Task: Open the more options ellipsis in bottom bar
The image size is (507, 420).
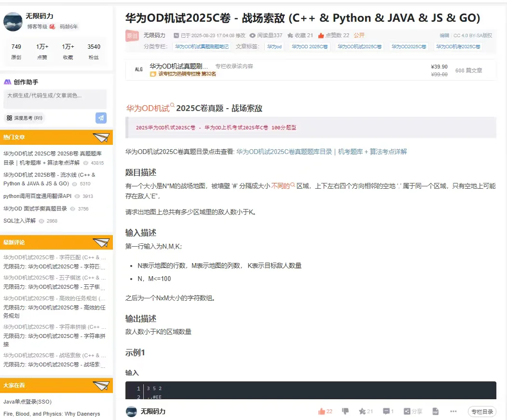Action: pyautogui.click(x=453, y=411)
